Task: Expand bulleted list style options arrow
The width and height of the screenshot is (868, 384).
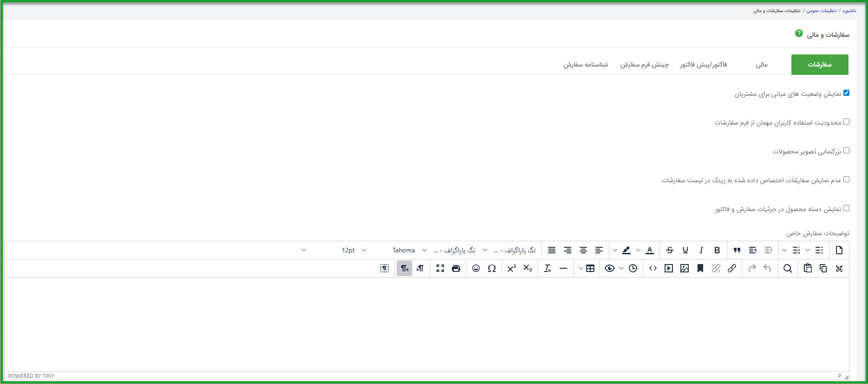Action: point(808,250)
